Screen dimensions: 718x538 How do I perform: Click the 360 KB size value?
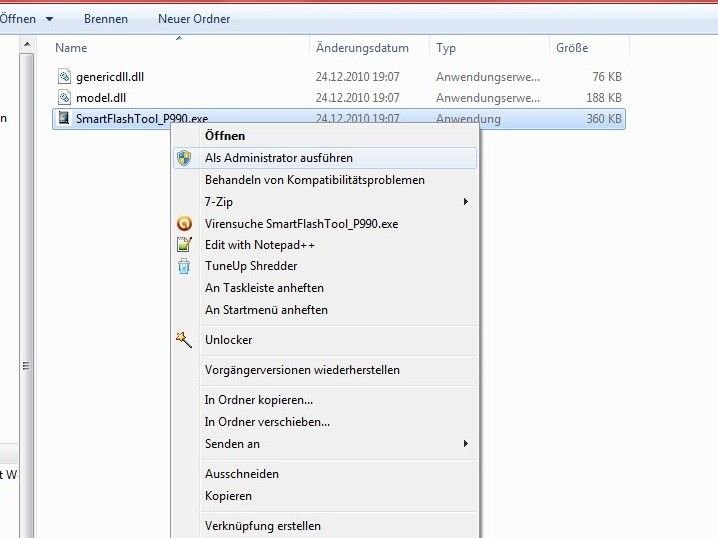point(604,119)
